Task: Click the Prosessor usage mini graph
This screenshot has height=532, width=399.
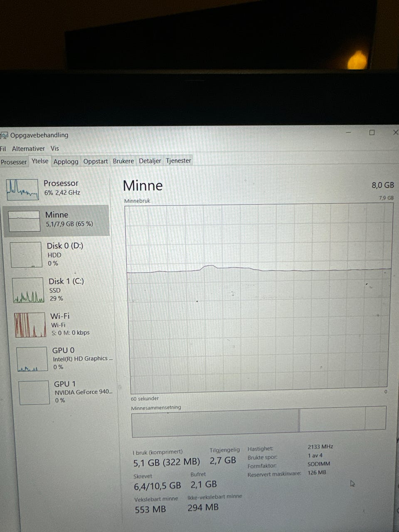Action: [x=22, y=190]
